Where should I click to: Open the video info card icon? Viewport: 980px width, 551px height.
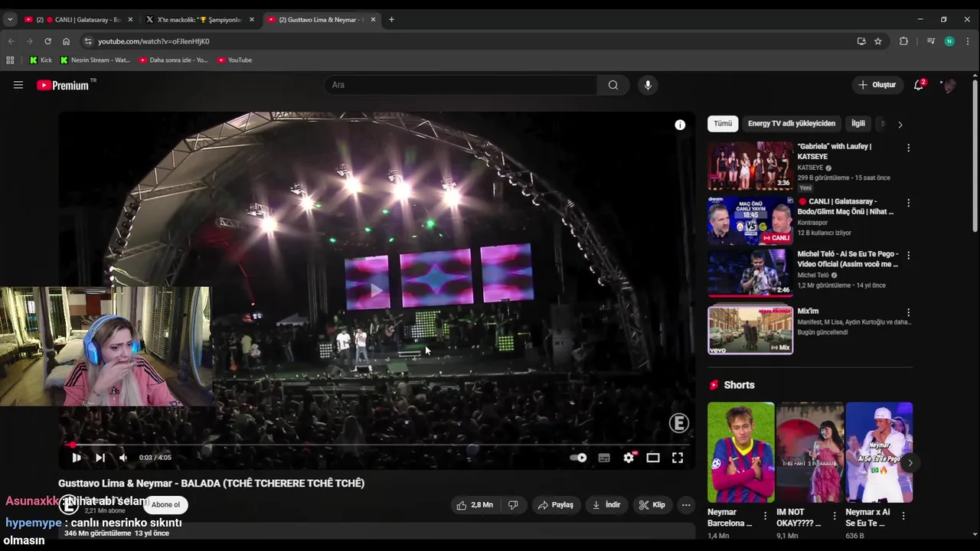tap(680, 125)
